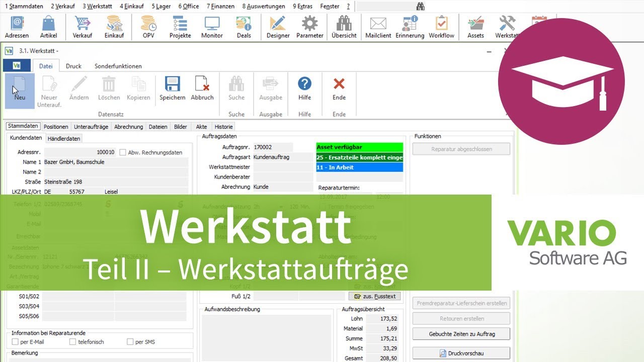Viewport: 644px width, 362px height.
Task: Enable notification per E-Mail
Action: (x=15, y=342)
